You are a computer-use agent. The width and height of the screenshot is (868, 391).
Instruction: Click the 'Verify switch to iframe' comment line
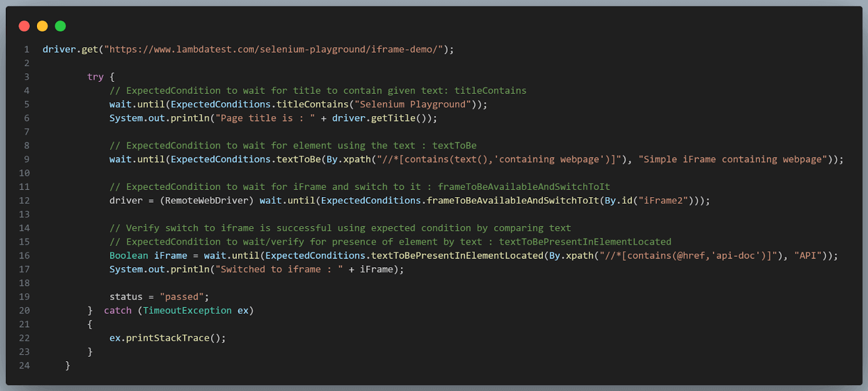(x=340, y=228)
